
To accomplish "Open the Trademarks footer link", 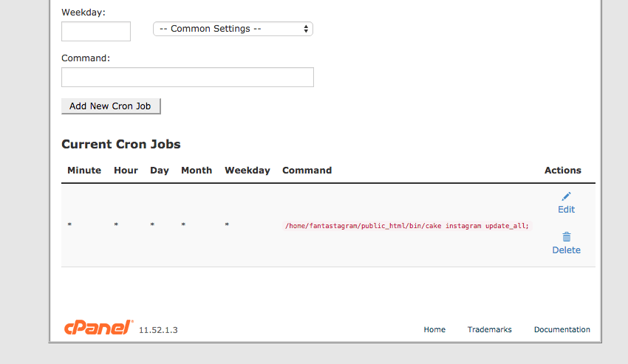I will click(x=489, y=329).
